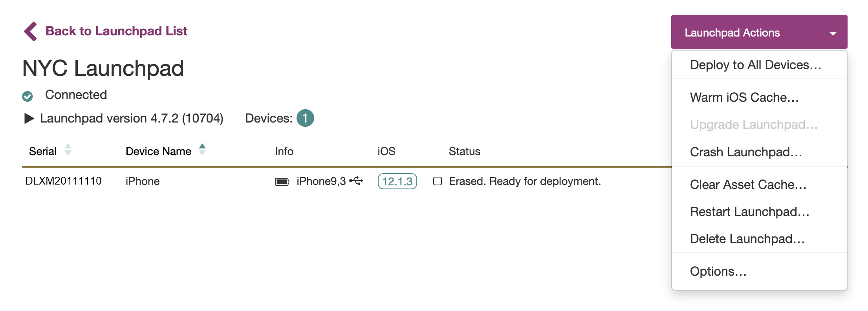Screen dimensions: 868x311
Task: Click the iOS 12.1.3 version badge
Action: tap(397, 181)
